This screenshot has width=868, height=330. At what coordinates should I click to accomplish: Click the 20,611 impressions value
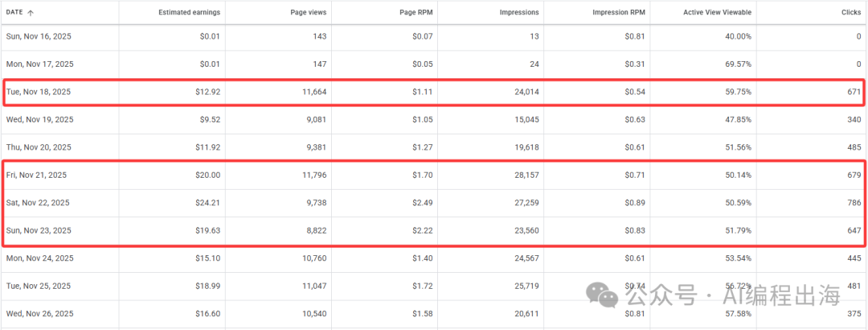point(526,314)
